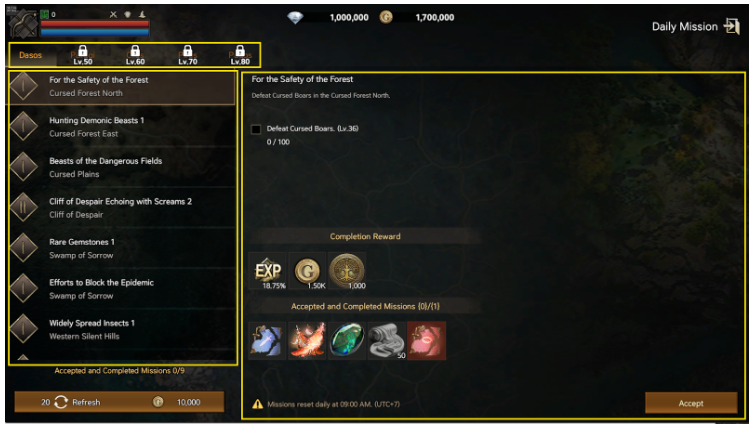Refresh the mission list for 10,000 gold
The image size is (750, 429).
pyautogui.click(x=119, y=402)
